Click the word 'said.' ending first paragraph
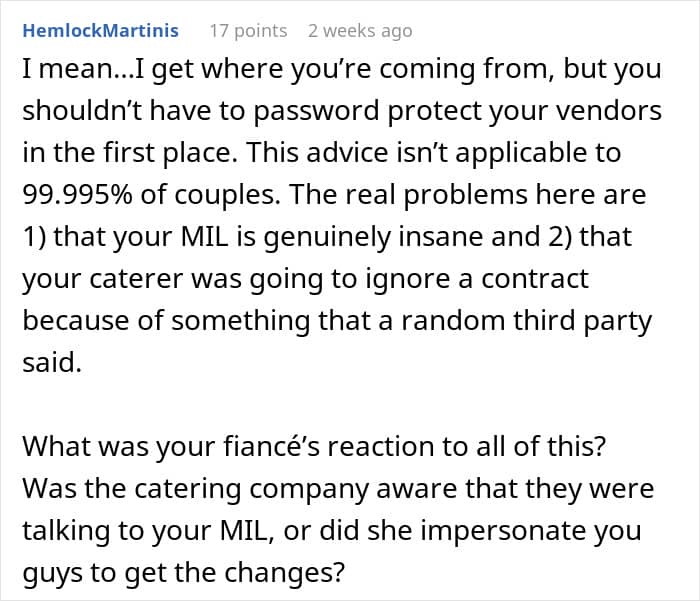 [x=52, y=362]
